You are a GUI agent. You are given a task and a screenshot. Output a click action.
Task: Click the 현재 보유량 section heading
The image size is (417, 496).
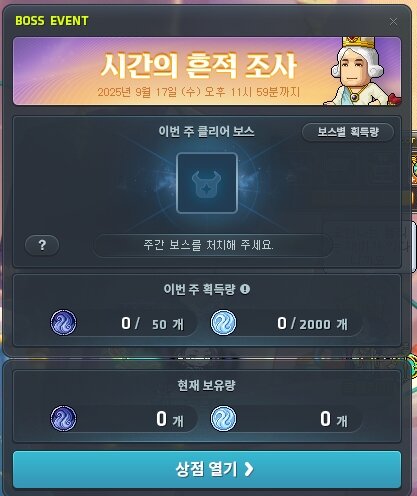coord(206,385)
